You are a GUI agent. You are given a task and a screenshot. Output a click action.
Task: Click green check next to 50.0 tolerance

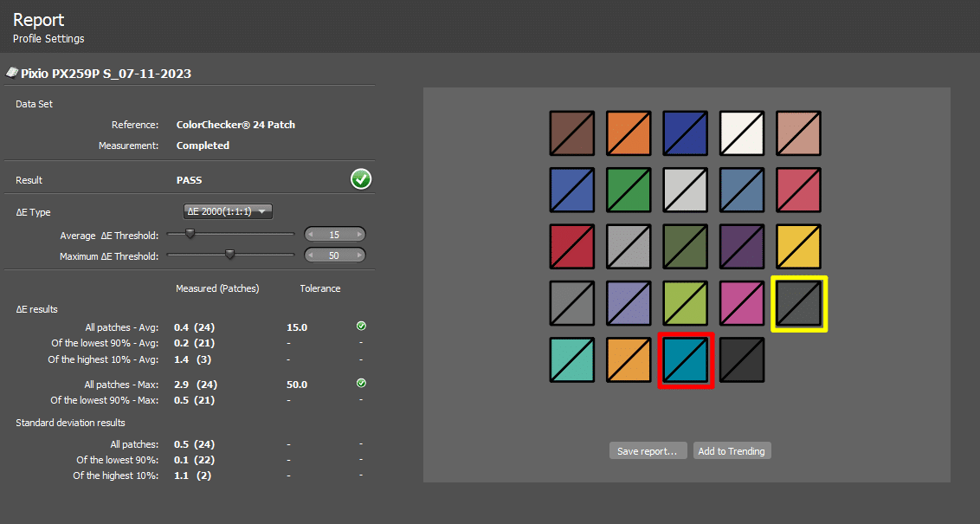click(361, 383)
